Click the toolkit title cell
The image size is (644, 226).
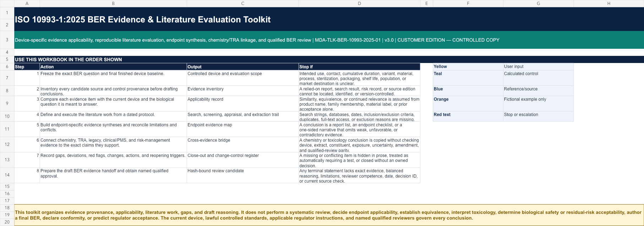329,19
